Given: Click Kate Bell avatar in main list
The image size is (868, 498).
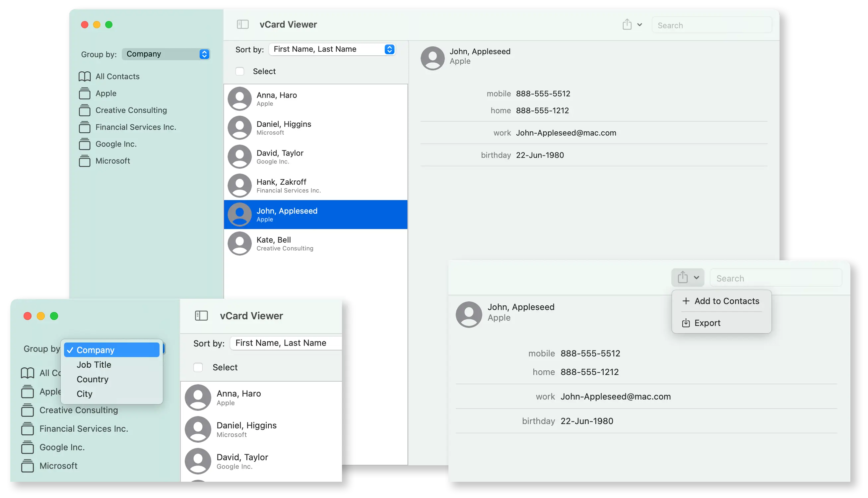Looking at the screenshot, I should [x=239, y=243].
